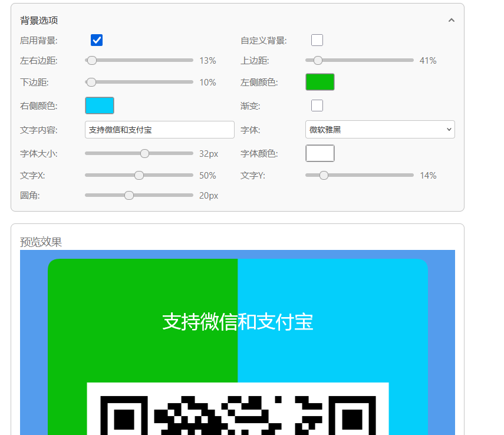Open the 字体 dropdown showing 微软雅黑
Image resolution: width=504 pixels, height=435 pixels.
click(380, 130)
